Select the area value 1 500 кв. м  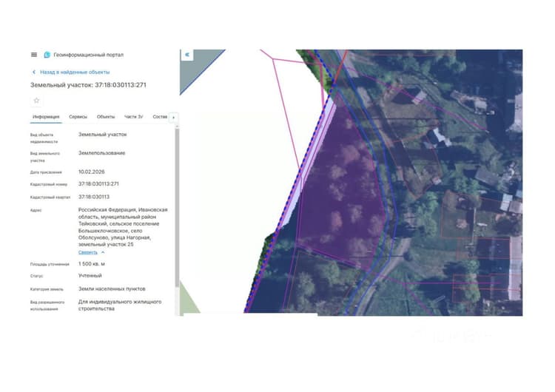[x=91, y=264]
